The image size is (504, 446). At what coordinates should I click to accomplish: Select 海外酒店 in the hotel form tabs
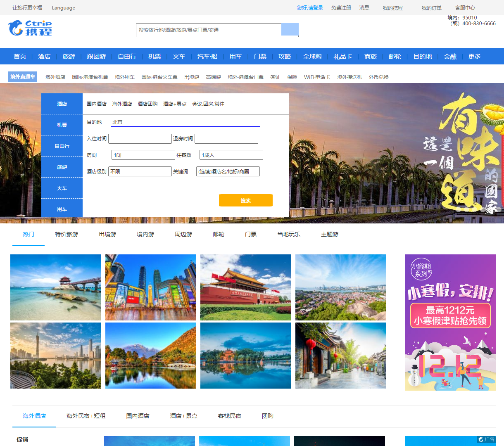click(122, 104)
